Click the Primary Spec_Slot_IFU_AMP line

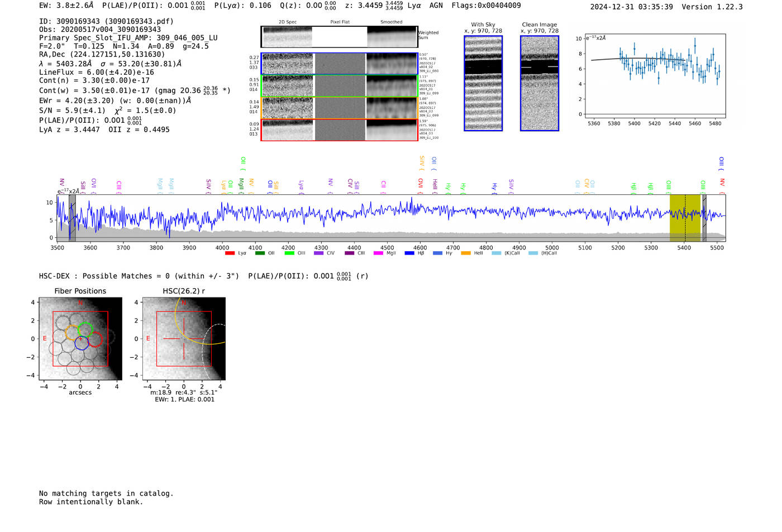pos(128,38)
